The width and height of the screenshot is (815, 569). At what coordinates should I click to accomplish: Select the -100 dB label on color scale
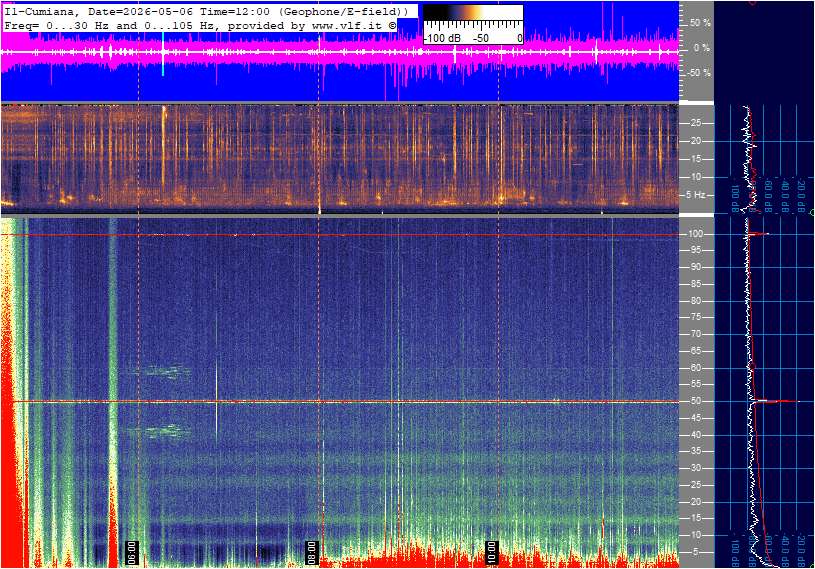443,38
